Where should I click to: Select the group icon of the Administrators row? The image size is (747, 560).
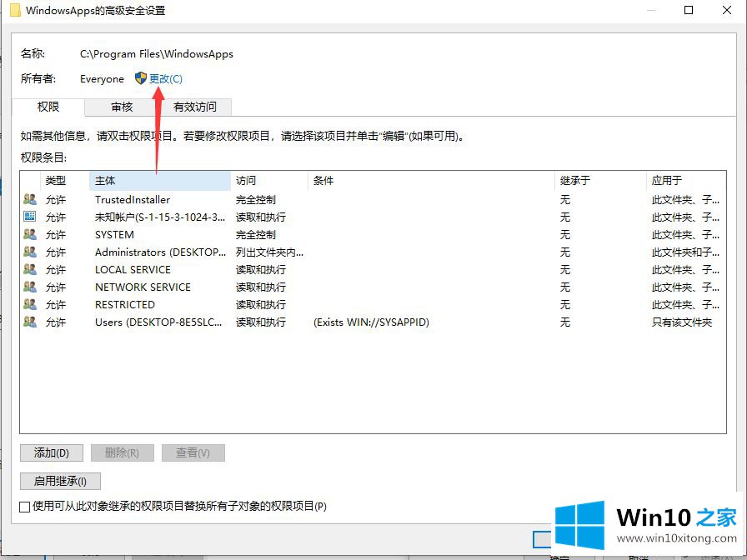click(30, 252)
